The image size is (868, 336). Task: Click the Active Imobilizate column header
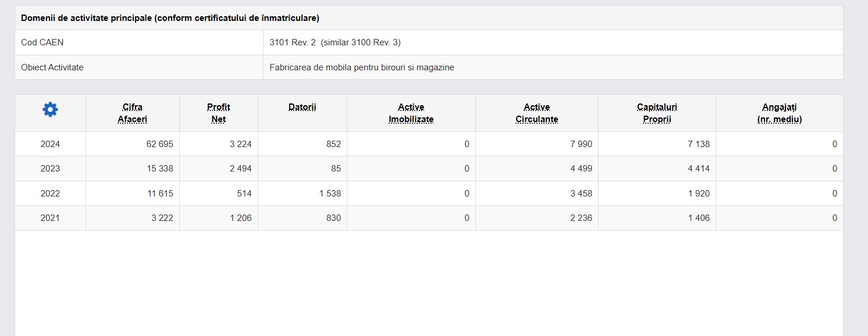411,113
